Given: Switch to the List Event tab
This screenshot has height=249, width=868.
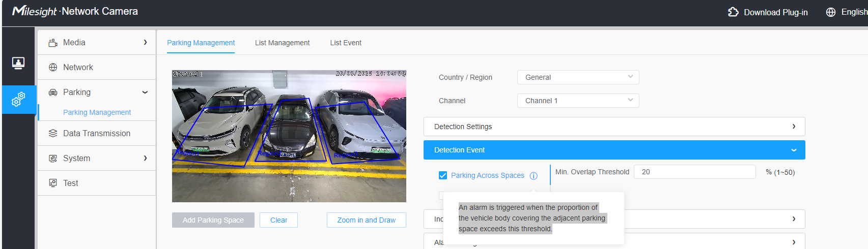Looking at the screenshot, I should (346, 43).
